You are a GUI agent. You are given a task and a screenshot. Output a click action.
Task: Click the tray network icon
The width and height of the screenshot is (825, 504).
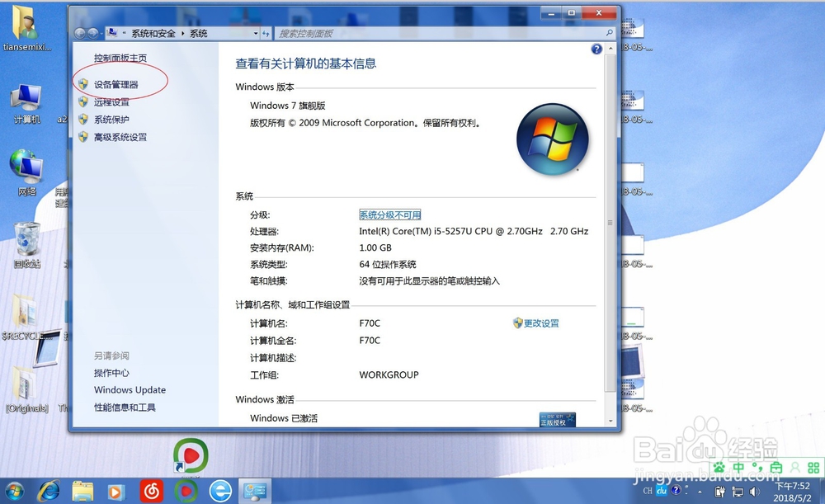(738, 492)
